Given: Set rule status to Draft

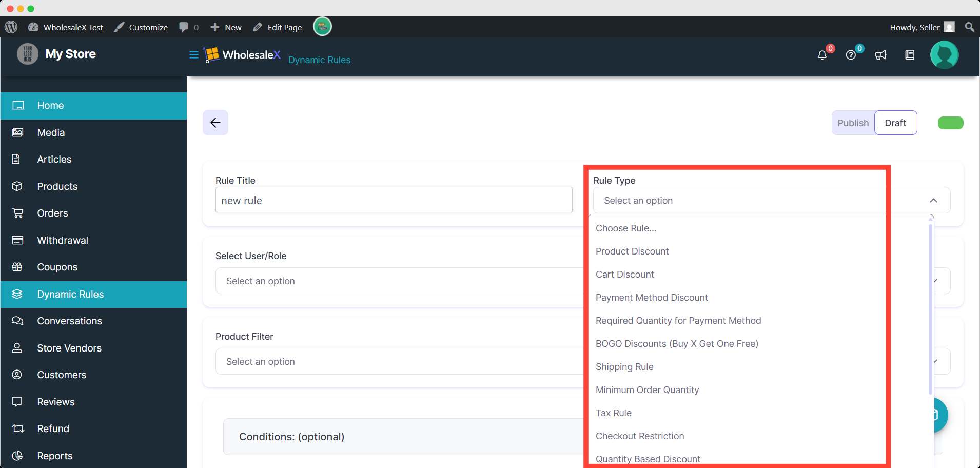Looking at the screenshot, I should (x=895, y=123).
